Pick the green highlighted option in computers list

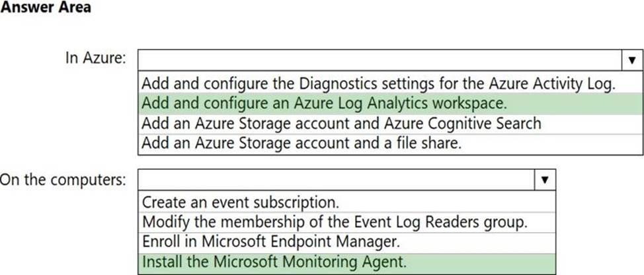[347, 262]
